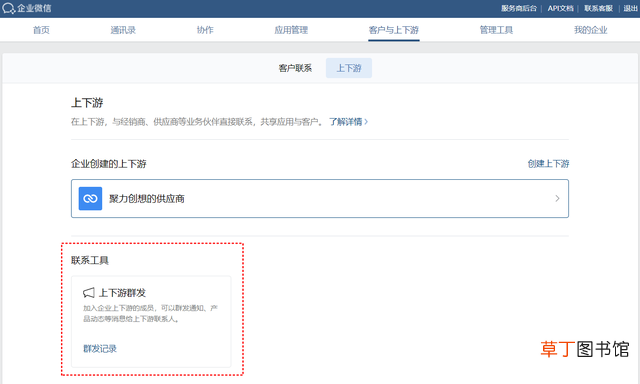Screen dimensions: 640x384
Task: Switch to the 客户联系 sub-tab
Action: tap(295, 68)
